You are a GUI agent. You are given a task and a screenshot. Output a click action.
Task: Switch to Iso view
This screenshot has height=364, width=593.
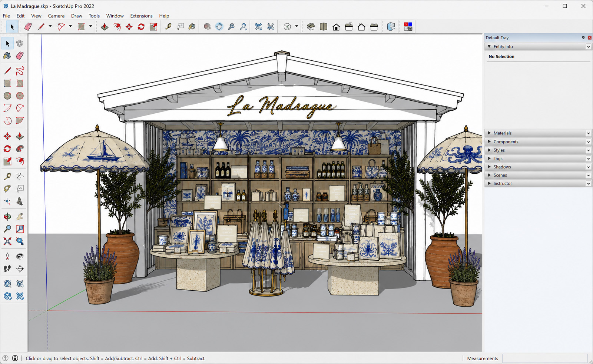pyautogui.click(x=311, y=27)
